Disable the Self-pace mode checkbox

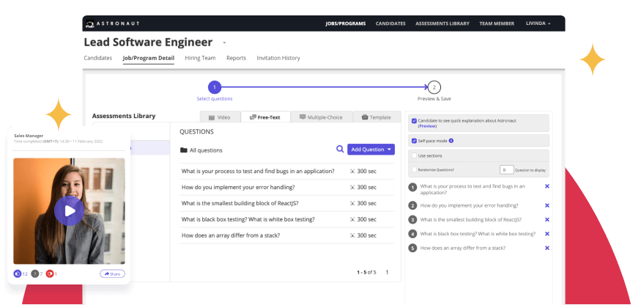(x=414, y=141)
